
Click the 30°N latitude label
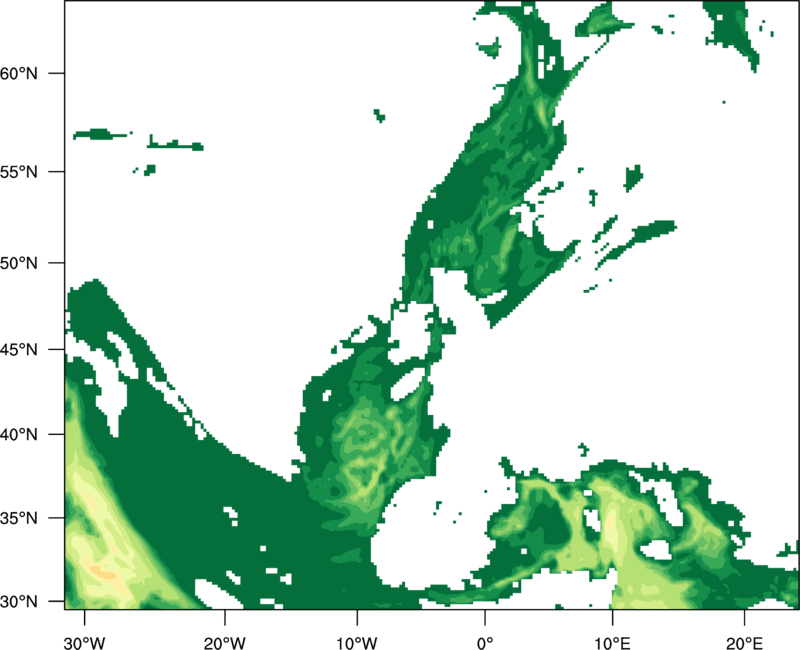[x=19, y=602]
